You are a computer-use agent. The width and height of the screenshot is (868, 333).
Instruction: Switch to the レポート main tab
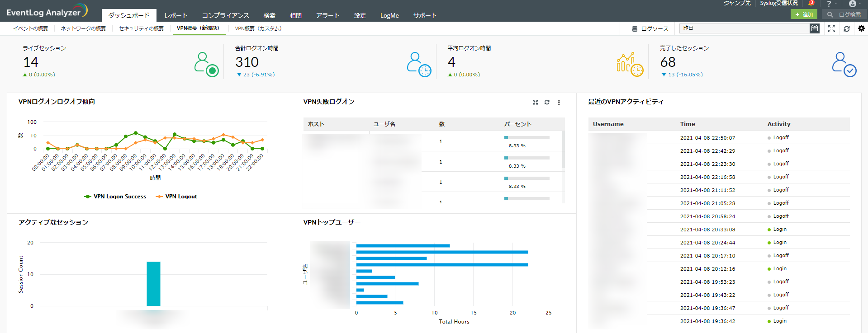(x=175, y=15)
